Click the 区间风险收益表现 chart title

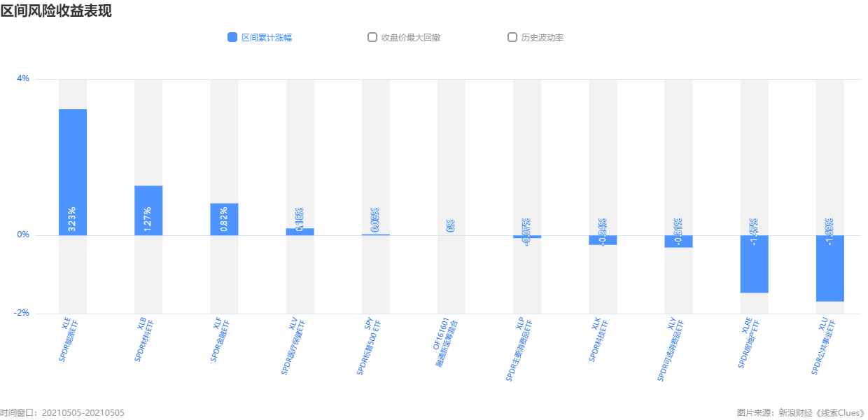(x=56, y=10)
